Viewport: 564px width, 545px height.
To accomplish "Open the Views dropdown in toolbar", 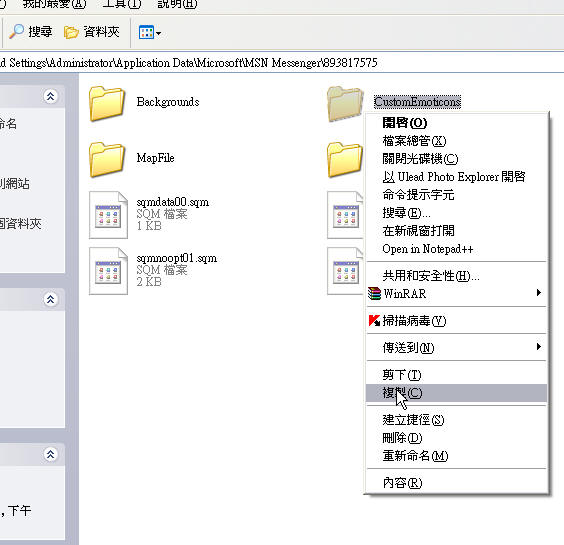I will tap(150, 33).
